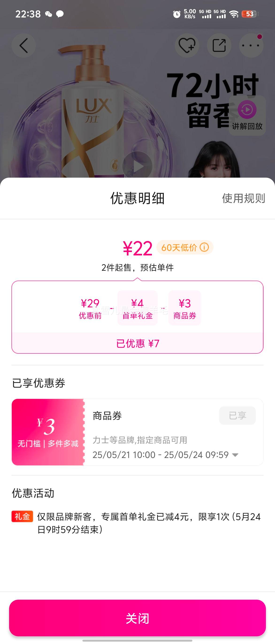Screen dimensions: 275x644
Task: Tap the LUX shampoo product image
Action: [x=93, y=110]
